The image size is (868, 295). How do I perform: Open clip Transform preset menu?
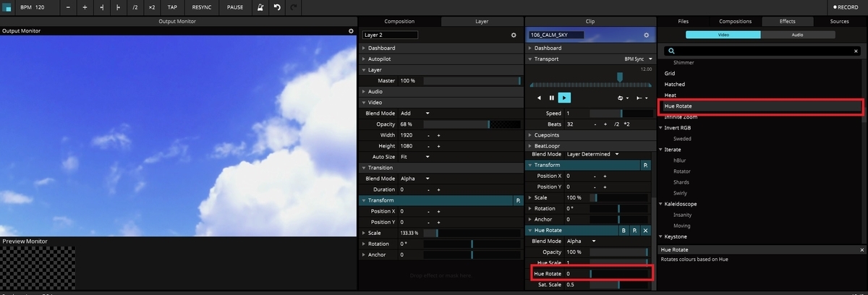pos(645,165)
